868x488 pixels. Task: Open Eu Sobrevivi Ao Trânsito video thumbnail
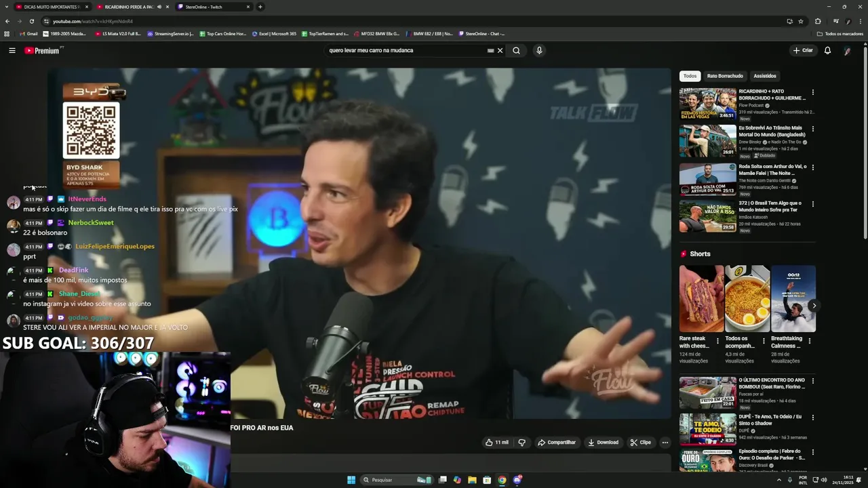(x=708, y=140)
